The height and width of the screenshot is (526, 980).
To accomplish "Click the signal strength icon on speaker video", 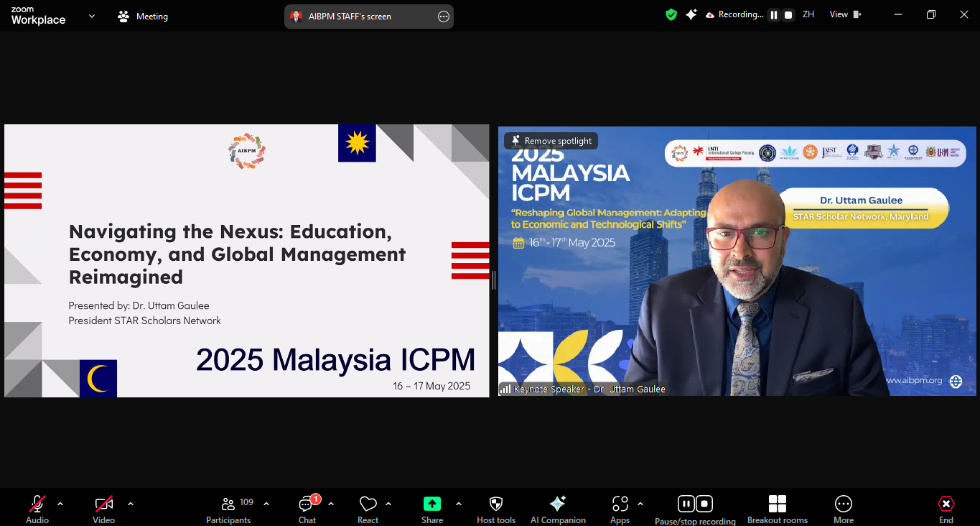I will pyautogui.click(x=505, y=389).
